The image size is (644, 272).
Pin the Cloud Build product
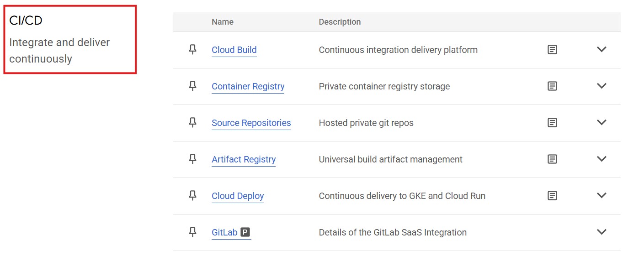coord(192,50)
